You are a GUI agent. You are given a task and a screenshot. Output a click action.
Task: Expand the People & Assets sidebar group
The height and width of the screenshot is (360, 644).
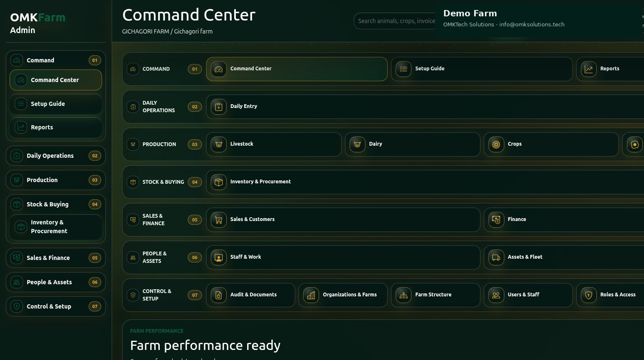(x=56, y=282)
